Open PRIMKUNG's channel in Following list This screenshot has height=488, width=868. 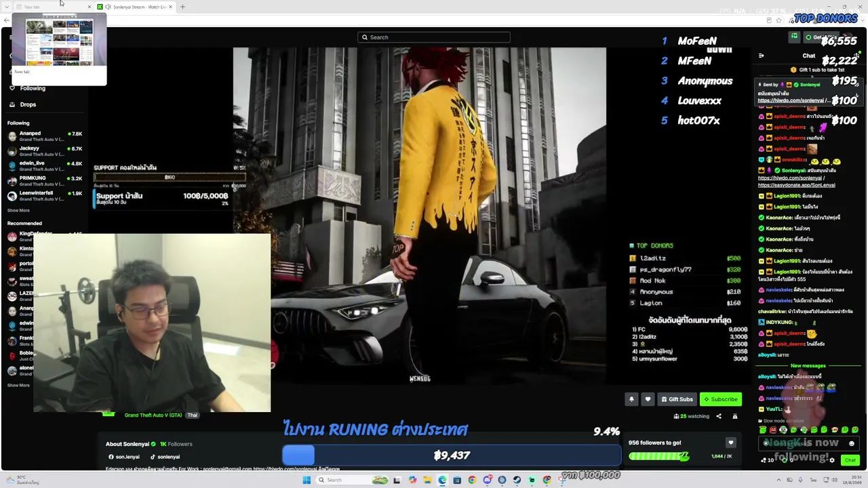(44, 181)
